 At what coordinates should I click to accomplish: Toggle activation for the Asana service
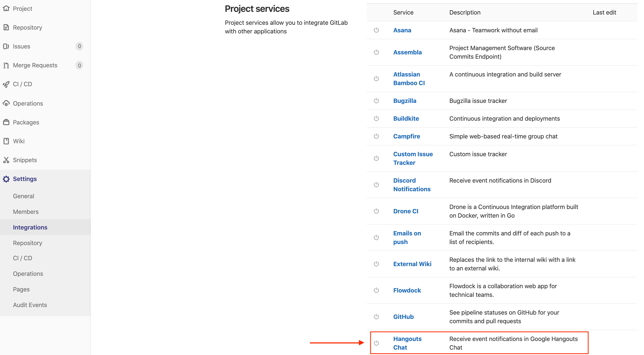point(376,30)
